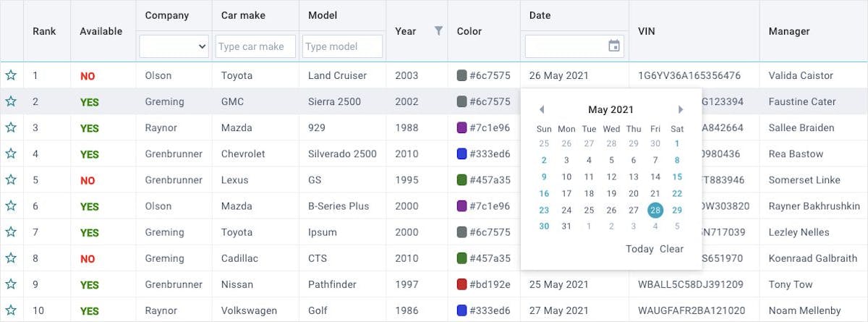Star the Rank 1 Olson row

click(x=11, y=75)
